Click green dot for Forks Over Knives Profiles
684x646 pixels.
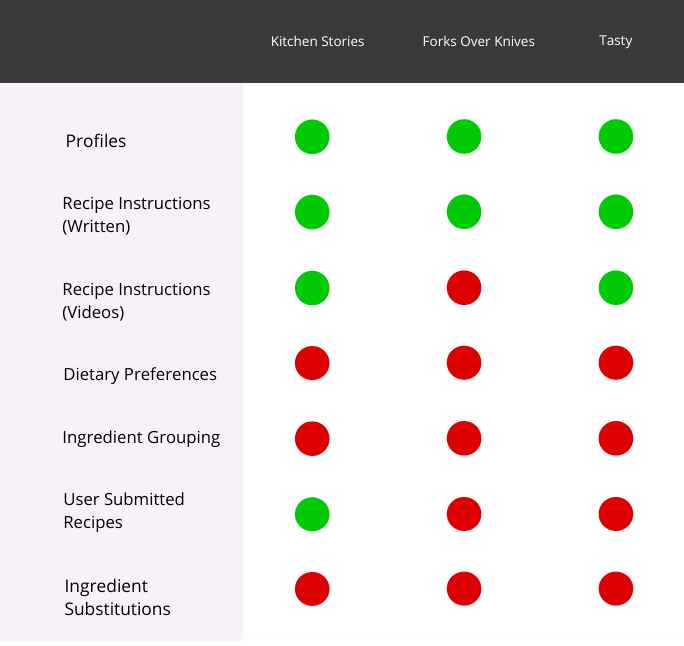tap(464, 136)
